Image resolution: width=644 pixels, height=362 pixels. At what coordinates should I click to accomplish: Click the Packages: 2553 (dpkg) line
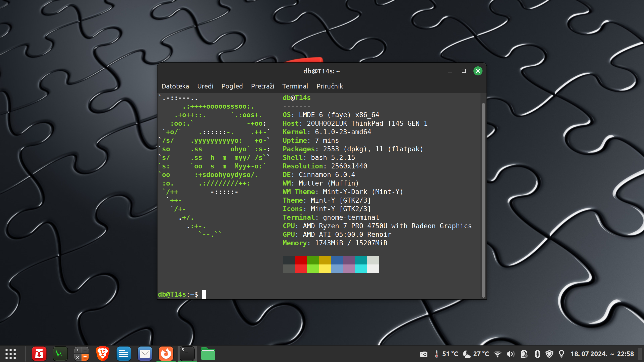click(x=353, y=149)
